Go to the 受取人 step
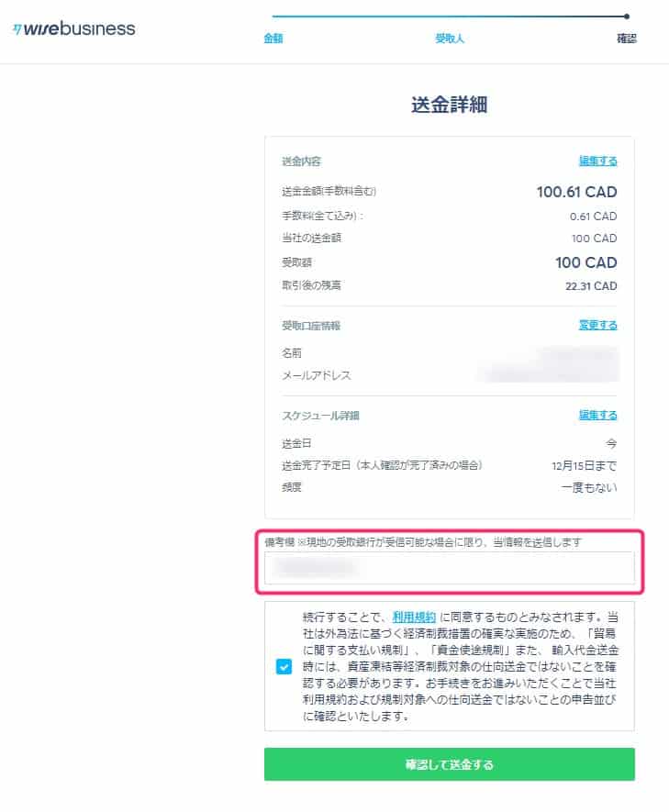 (x=450, y=39)
